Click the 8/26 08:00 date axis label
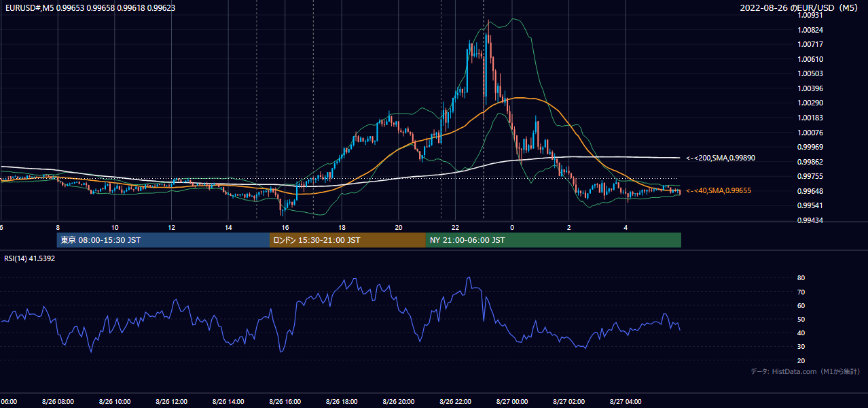The image size is (868, 408). (58, 402)
